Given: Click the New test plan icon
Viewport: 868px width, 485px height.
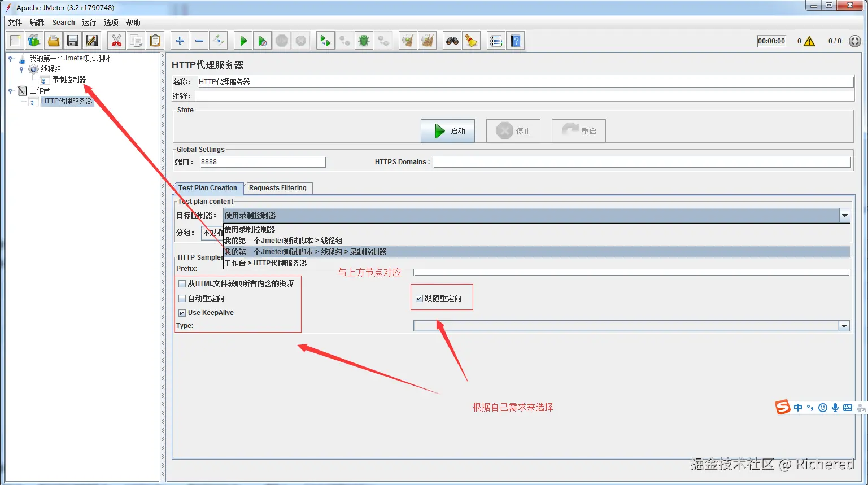Looking at the screenshot, I should tap(15, 41).
